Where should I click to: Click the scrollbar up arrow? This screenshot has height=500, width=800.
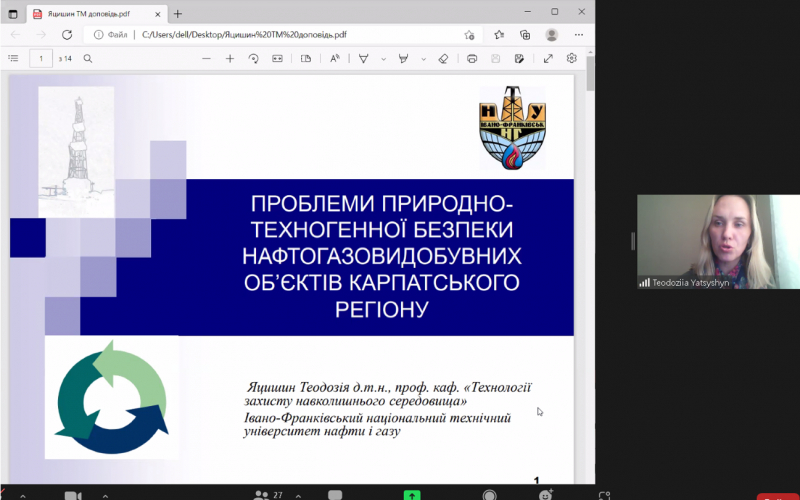(590, 52)
